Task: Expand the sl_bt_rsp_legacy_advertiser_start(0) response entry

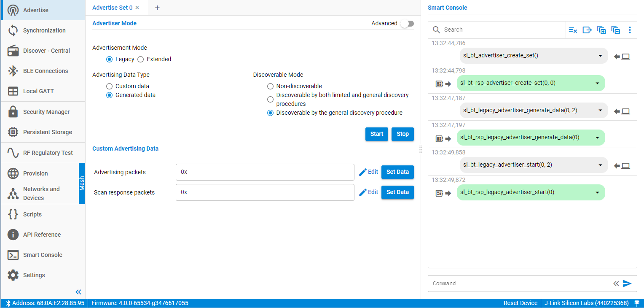Action: [597, 192]
